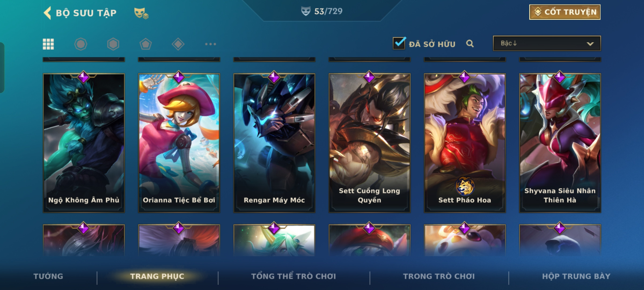Select the diamond tier filter icon
Viewport: 644px width, 290px height.
click(x=178, y=44)
